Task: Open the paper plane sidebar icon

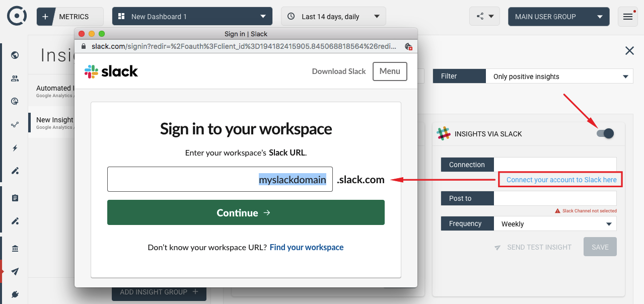Action: tap(15, 272)
